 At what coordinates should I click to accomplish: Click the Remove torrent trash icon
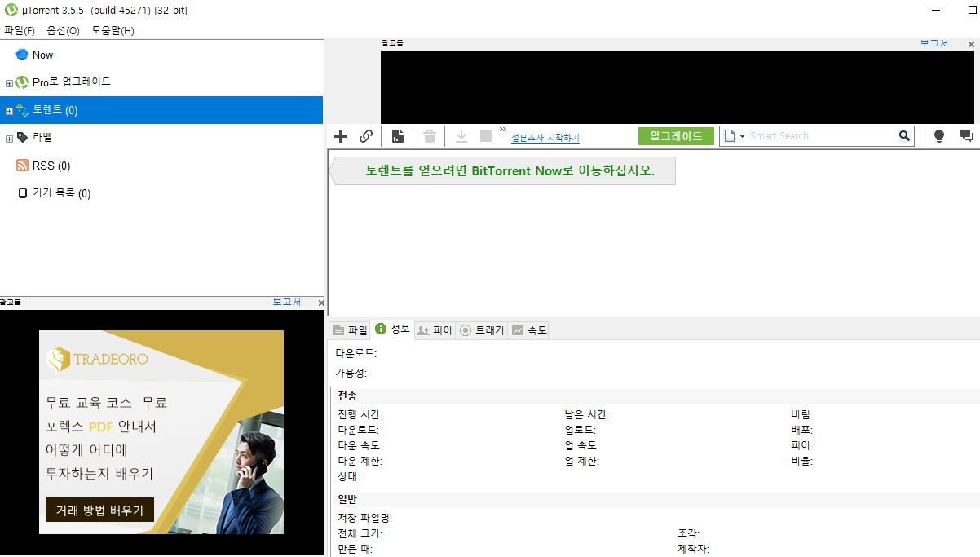(430, 136)
